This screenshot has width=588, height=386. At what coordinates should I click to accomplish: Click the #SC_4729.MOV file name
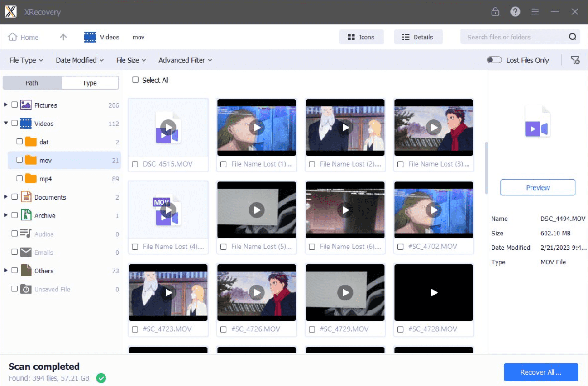[344, 329]
